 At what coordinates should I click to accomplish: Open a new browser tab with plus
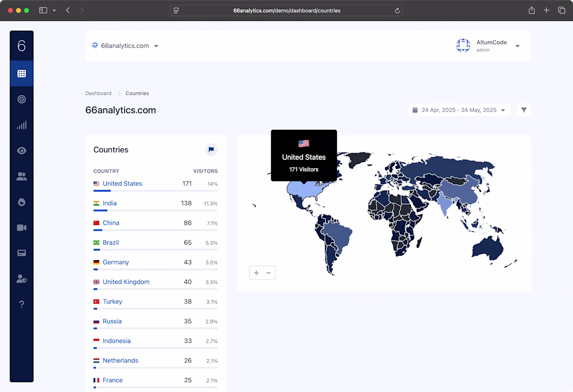click(546, 10)
